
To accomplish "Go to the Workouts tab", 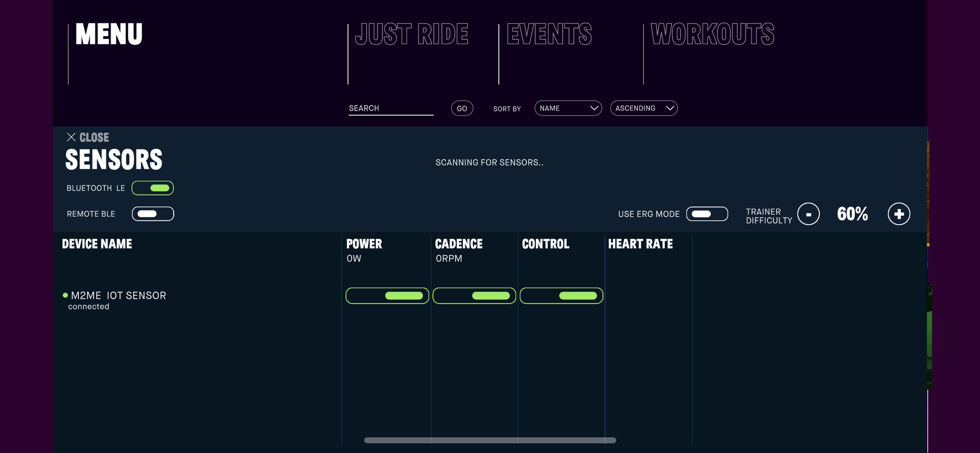I will pyautogui.click(x=712, y=34).
